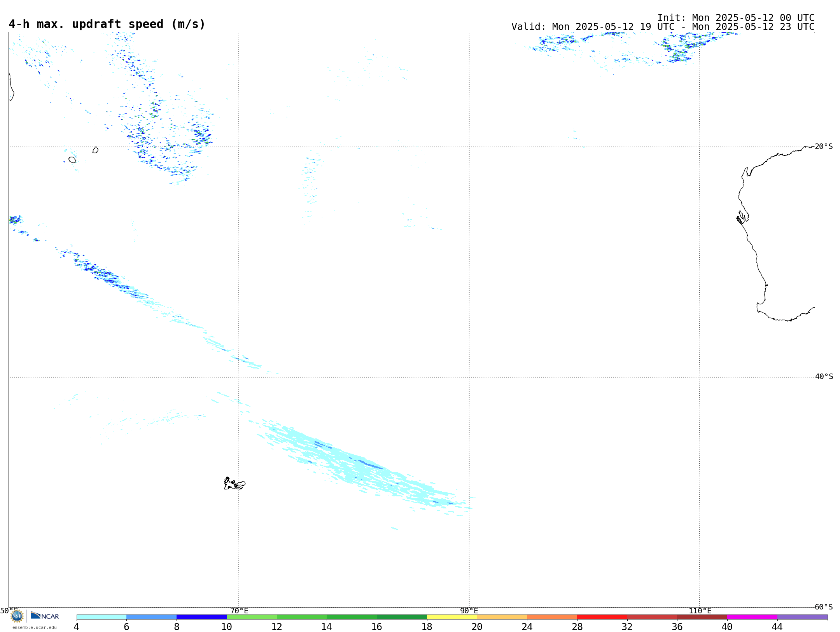Click the 'Valid: Mon 2025-05-12 19 UTC' line
The height and width of the screenshot is (632, 840).
tap(663, 27)
